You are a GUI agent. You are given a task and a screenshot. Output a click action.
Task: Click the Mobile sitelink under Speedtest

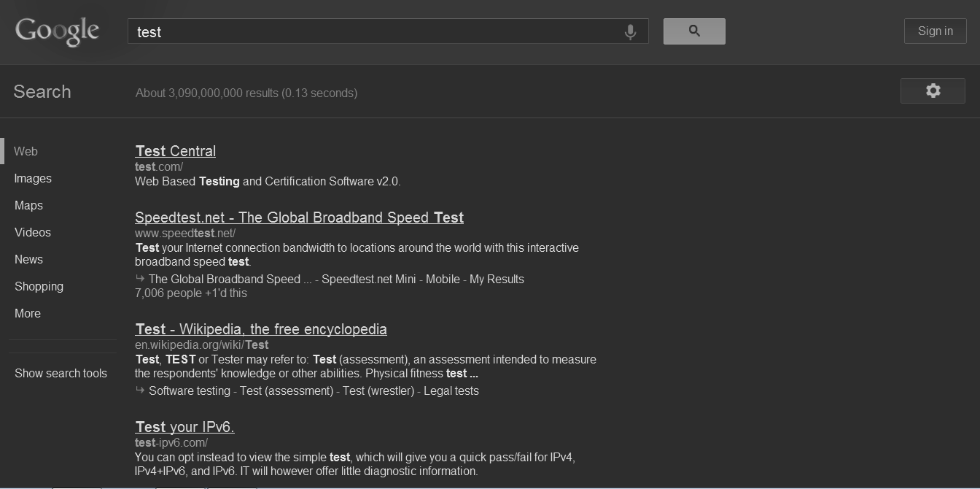tap(443, 279)
